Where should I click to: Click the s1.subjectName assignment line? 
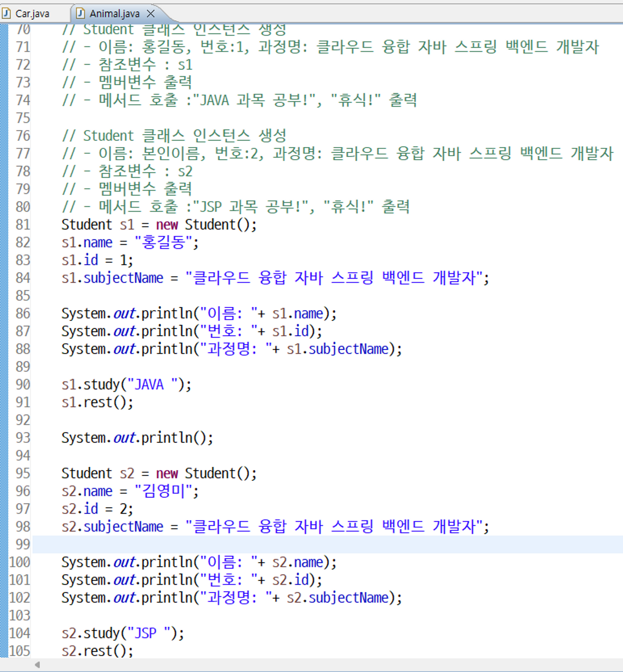[x=275, y=278]
